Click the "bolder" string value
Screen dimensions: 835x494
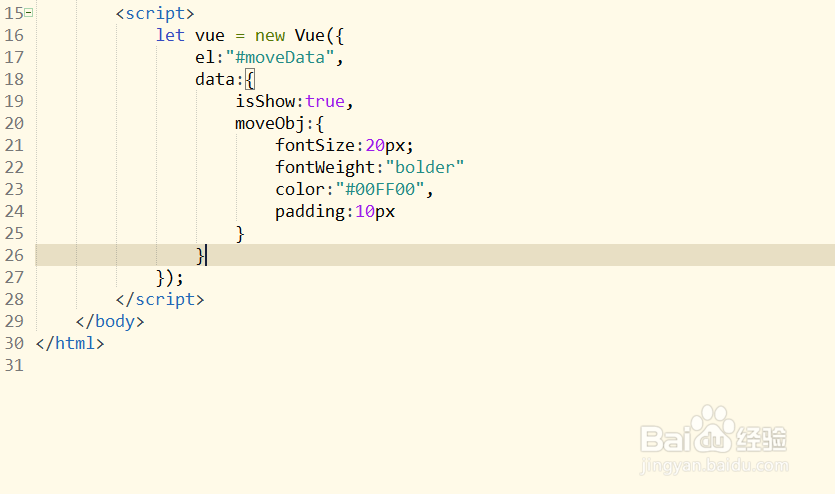(425, 167)
